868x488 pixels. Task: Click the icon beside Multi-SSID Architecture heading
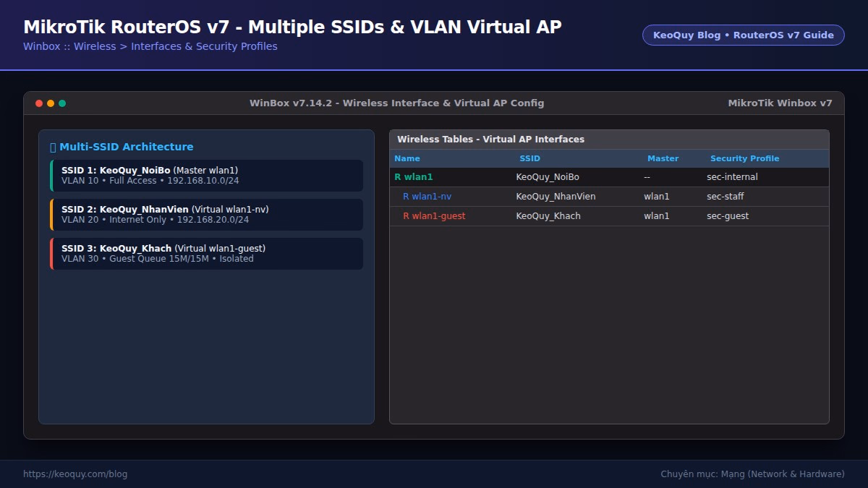[53, 147]
